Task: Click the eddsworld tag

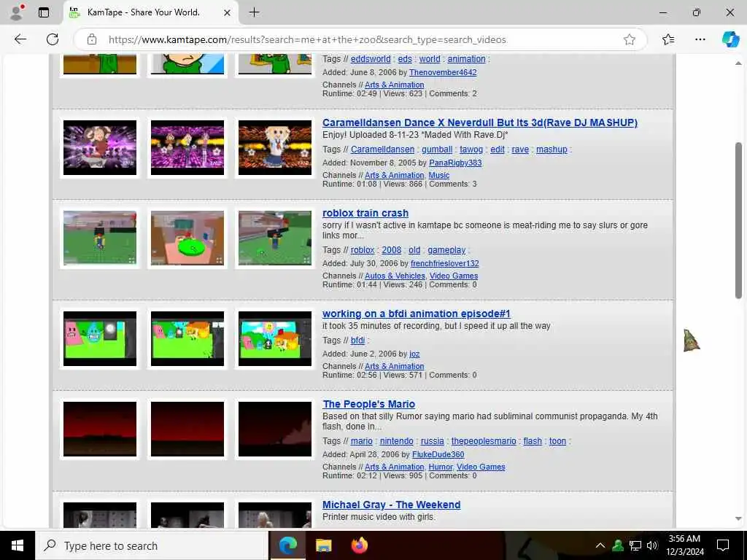Action: point(371,59)
